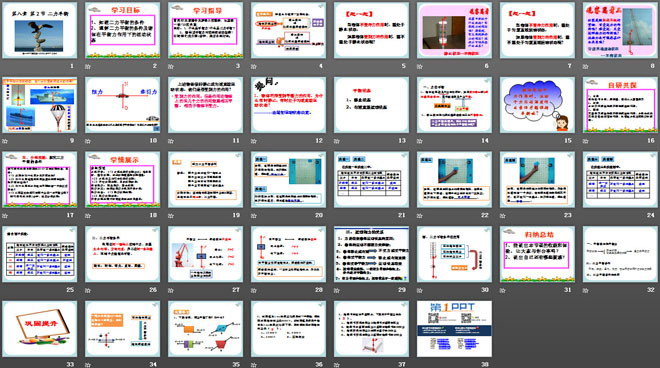The height and width of the screenshot is (368, 660).
Task: Select slide 15 with the cloud thought bubble
Action: coord(537,105)
